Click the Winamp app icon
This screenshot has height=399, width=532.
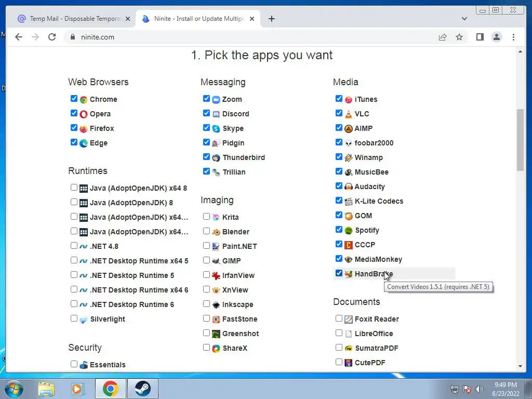349,158
